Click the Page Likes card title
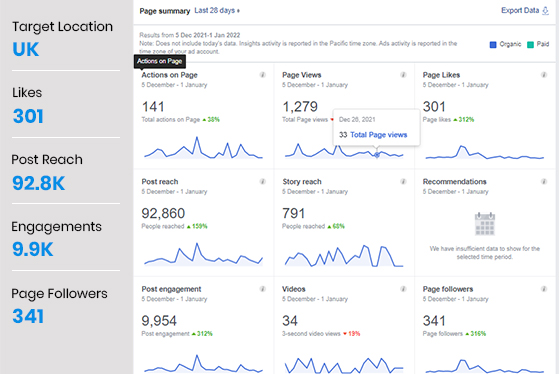559x374 pixels. (441, 75)
